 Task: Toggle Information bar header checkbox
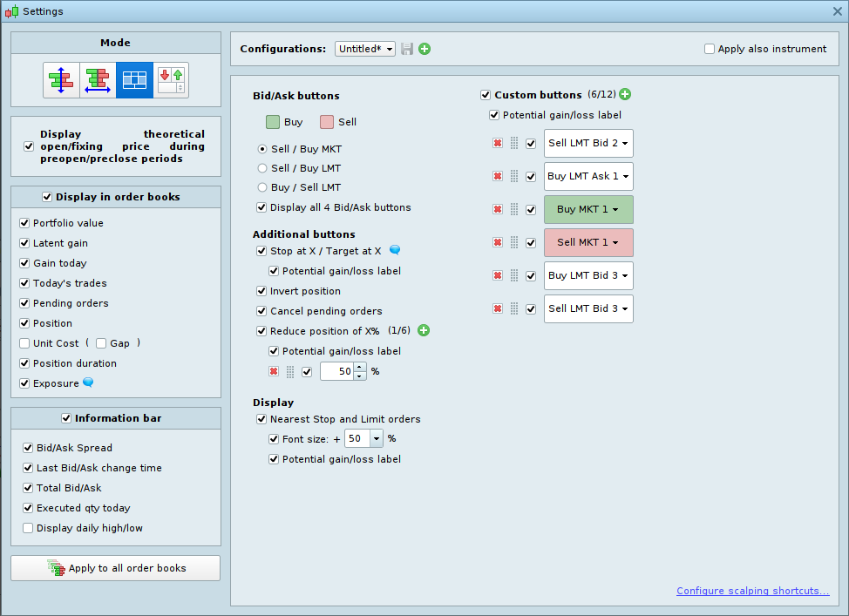[66, 418]
